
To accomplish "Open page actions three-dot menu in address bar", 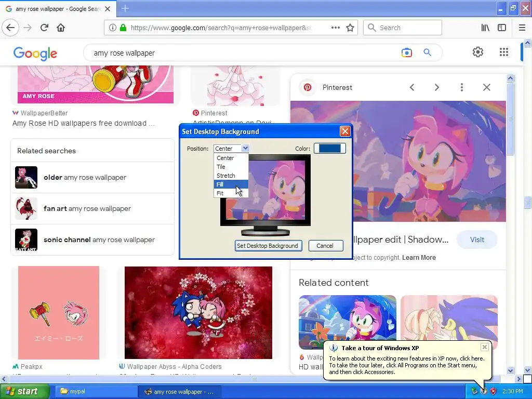I will (x=335, y=28).
